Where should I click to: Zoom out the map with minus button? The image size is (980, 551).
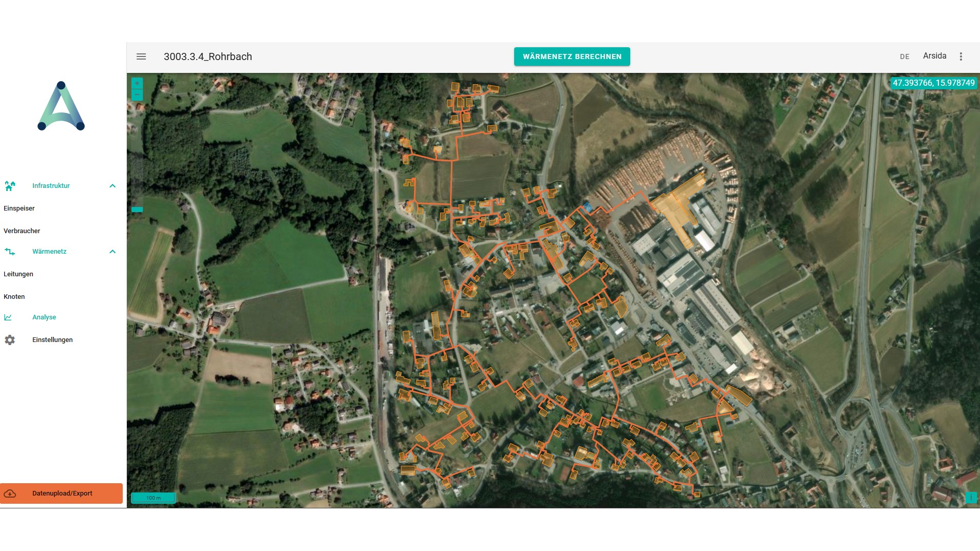[137, 95]
